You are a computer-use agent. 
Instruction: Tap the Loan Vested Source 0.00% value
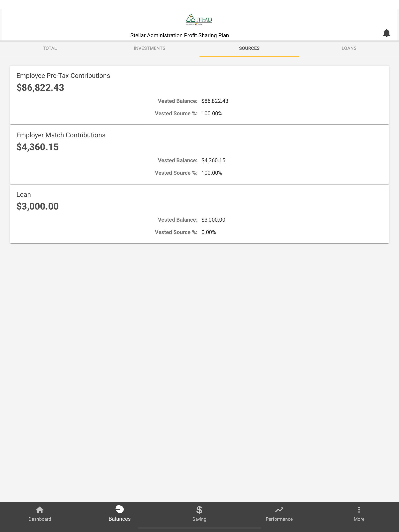[209, 232]
